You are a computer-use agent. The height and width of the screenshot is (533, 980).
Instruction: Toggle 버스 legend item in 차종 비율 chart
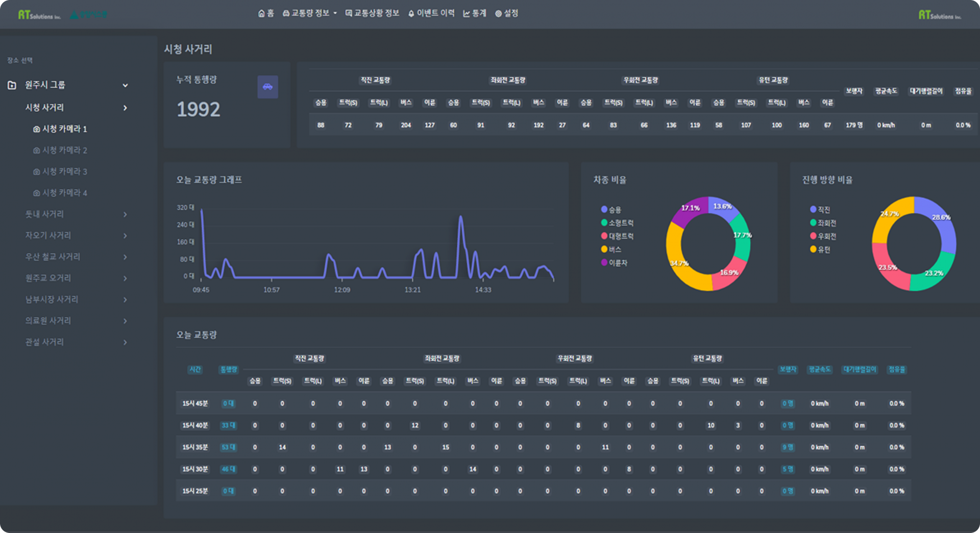(614, 249)
